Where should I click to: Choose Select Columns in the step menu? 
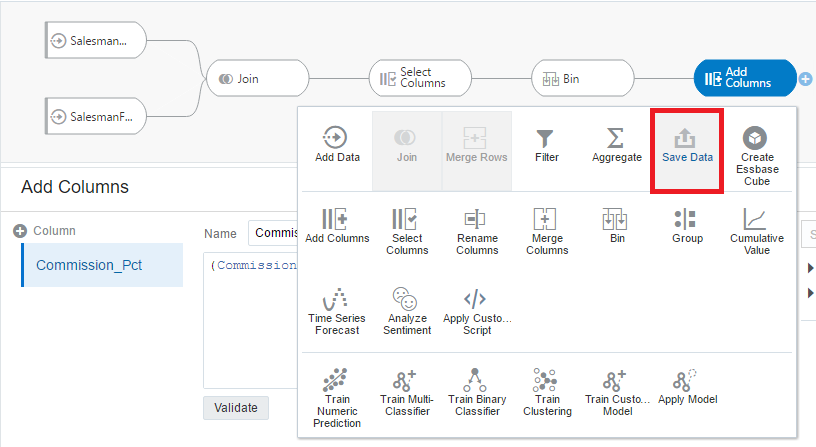tap(407, 232)
